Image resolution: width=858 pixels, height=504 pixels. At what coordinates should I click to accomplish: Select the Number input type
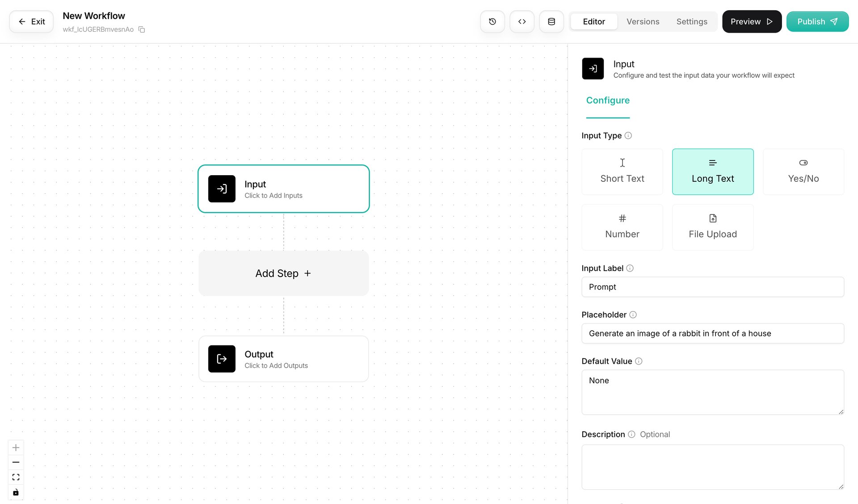[x=622, y=227]
